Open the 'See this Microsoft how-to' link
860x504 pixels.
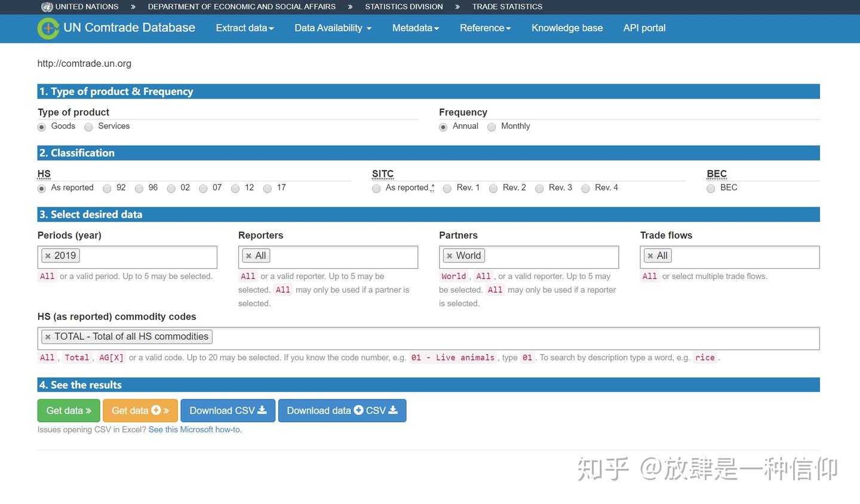pos(195,429)
